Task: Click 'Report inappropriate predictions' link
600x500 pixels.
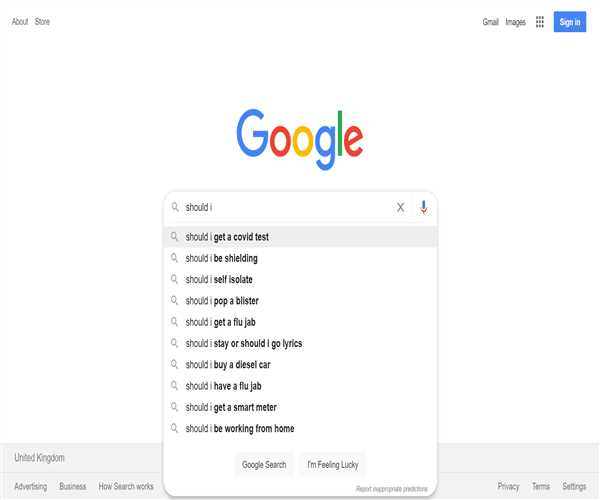Action: coord(392,489)
